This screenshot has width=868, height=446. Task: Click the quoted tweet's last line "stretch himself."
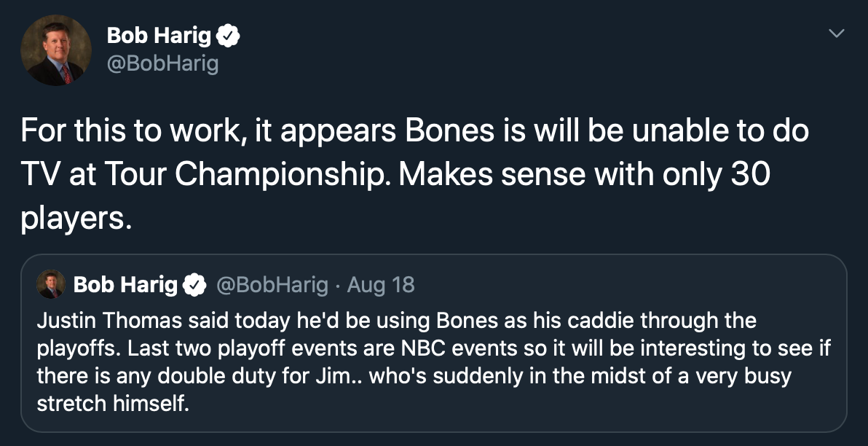113,403
